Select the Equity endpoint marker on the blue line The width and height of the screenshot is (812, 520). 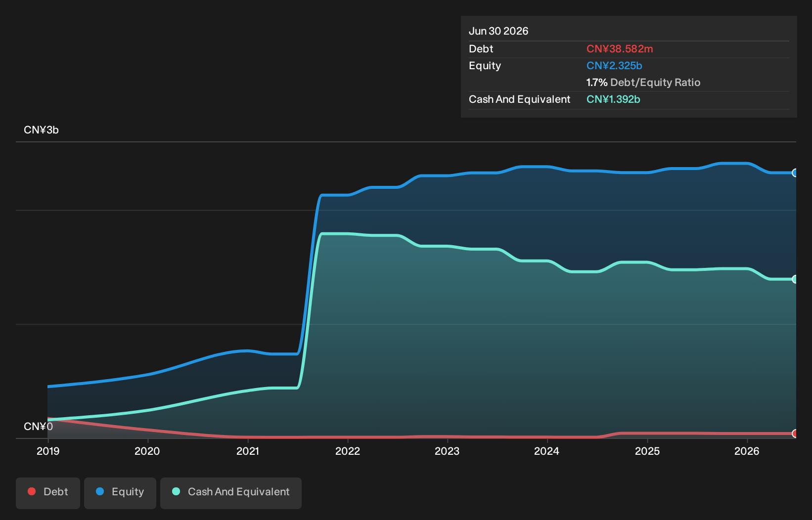pos(795,173)
